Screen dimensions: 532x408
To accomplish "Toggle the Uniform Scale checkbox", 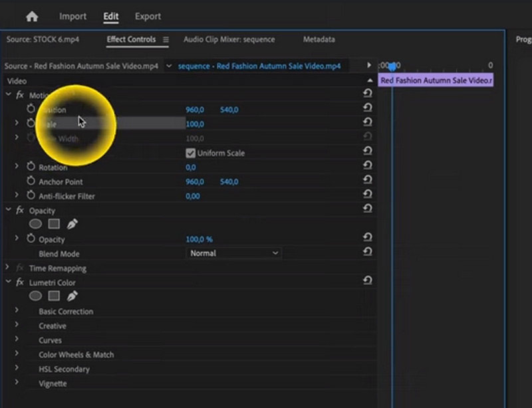I will coord(190,153).
